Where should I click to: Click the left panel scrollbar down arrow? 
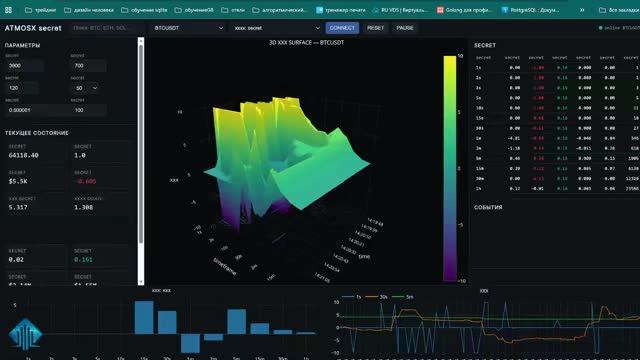(141, 282)
